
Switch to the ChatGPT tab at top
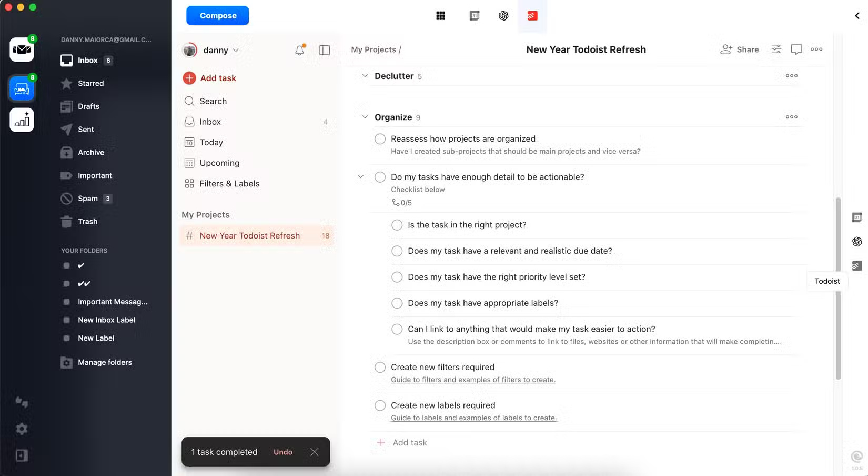click(x=503, y=15)
